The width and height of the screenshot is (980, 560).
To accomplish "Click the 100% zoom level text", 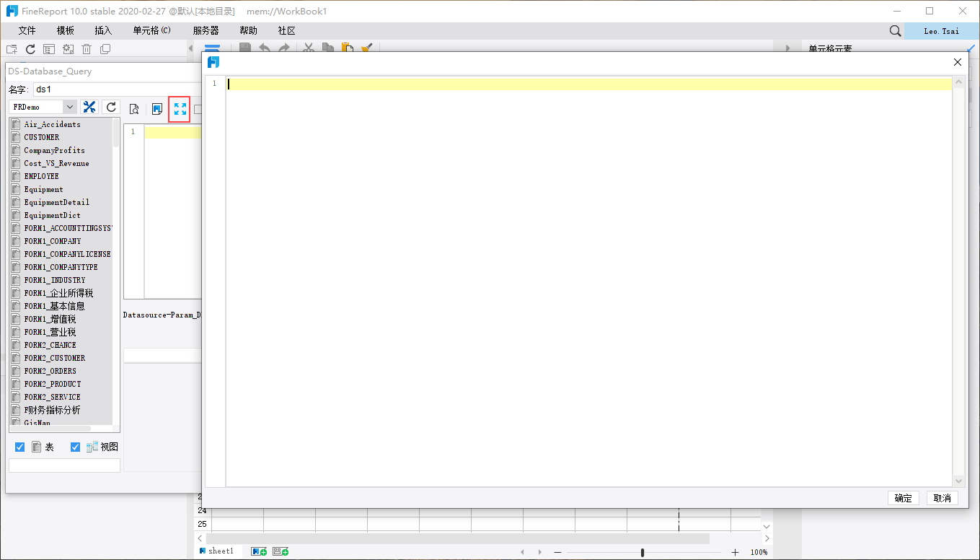I will 759,552.
